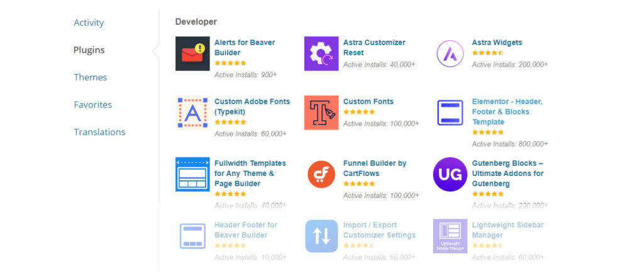Click the Astra Widgets star rating
Screen dimensions: 644x279
point(488,53)
